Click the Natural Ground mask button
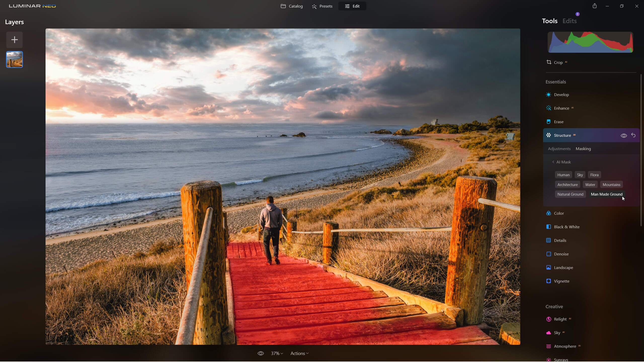This screenshot has height=362, width=644. (x=570, y=194)
